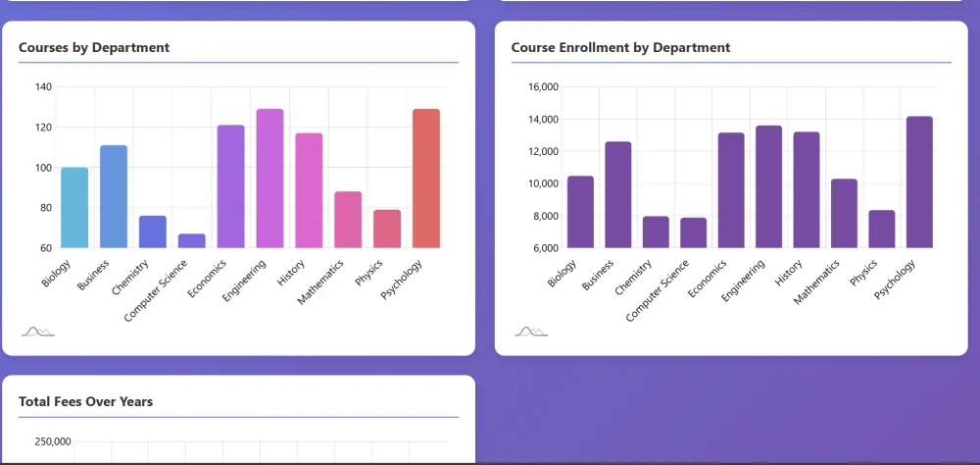This screenshot has height=465, width=980.
Task: Select the Economics bar in Course Enrollment chart
Action: 731,190
